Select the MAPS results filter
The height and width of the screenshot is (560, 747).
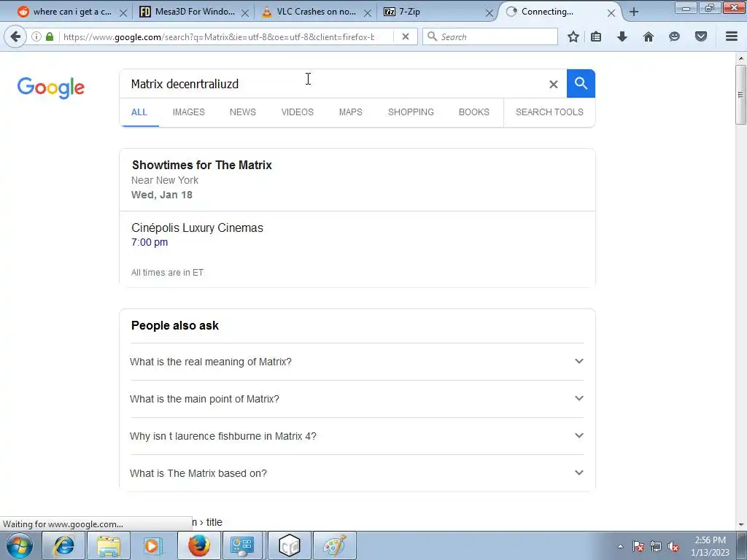pos(351,112)
